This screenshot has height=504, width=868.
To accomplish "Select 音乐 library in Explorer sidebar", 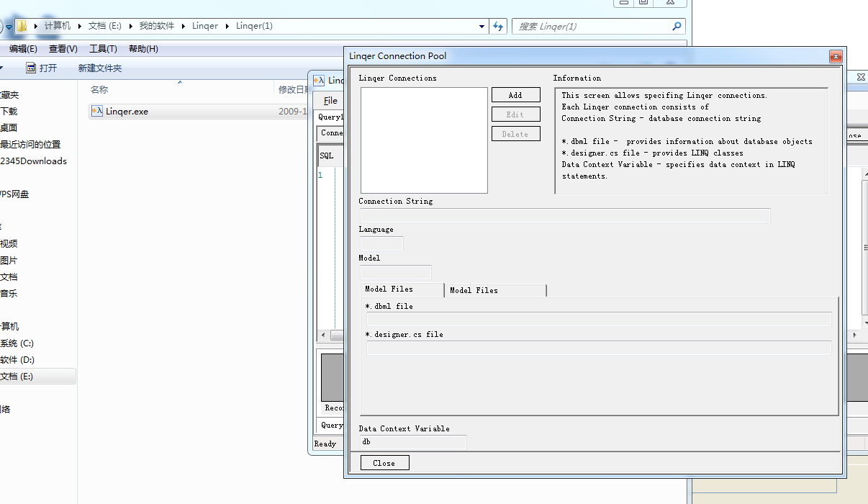I will (9, 294).
